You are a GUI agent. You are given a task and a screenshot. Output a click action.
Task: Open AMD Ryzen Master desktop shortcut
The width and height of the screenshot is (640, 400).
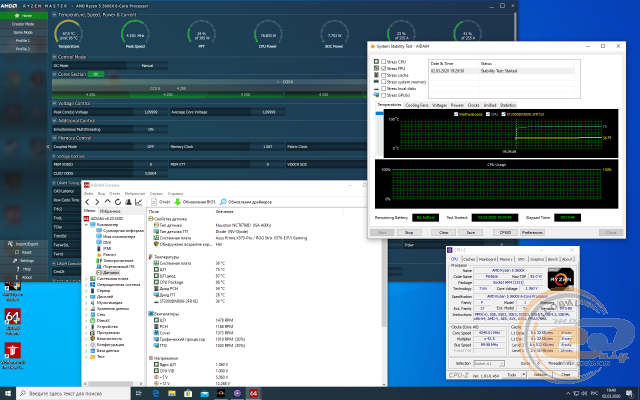(x=13, y=291)
